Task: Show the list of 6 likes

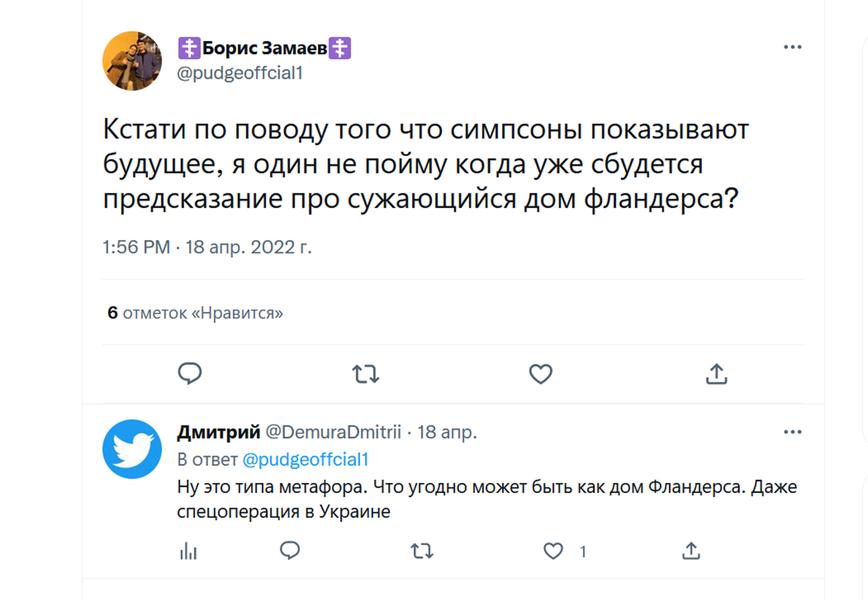Action: point(195,313)
